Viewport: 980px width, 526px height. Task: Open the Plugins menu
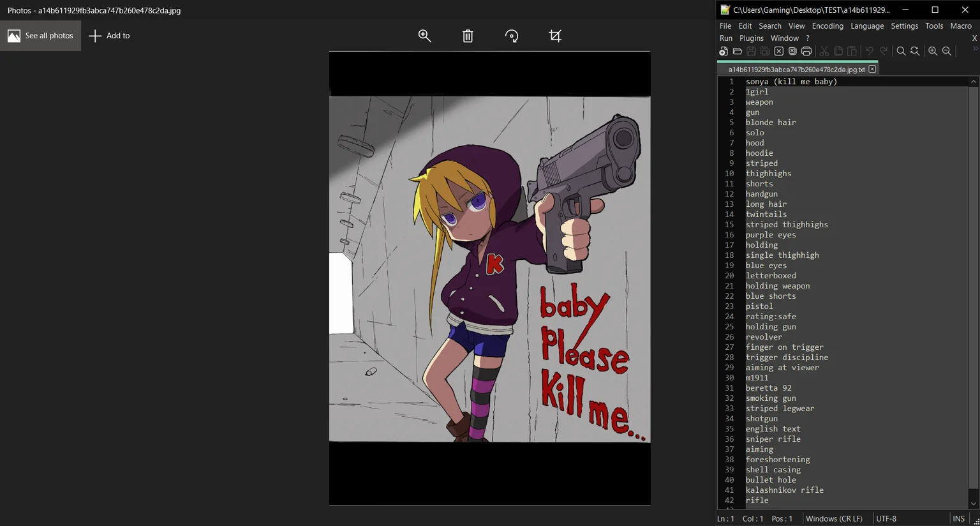pyautogui.click(x=752, y=38)
